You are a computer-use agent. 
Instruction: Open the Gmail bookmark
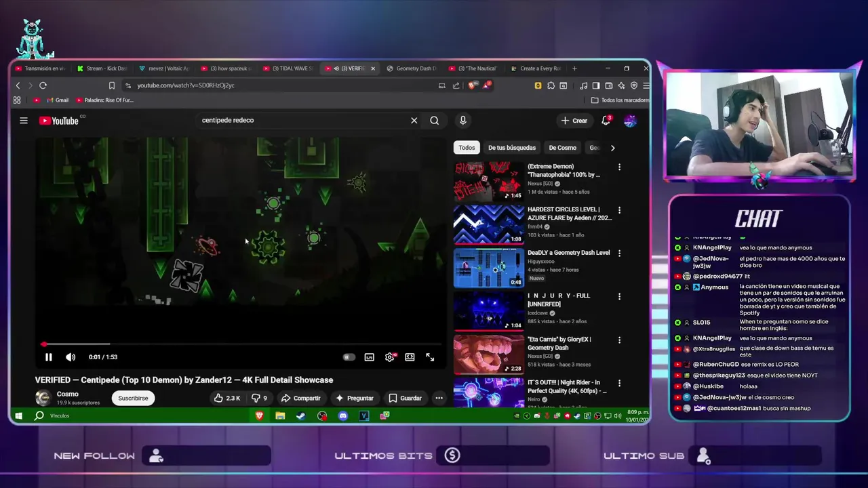58,100
